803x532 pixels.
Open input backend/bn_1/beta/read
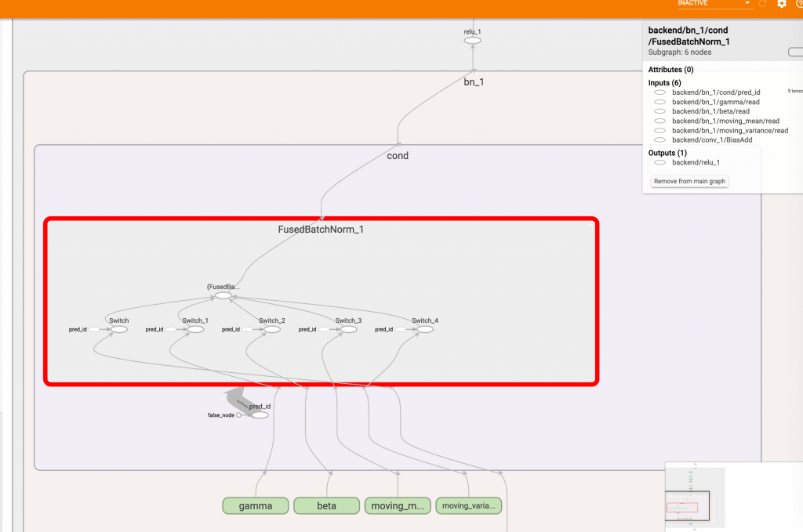pos(710,111)
